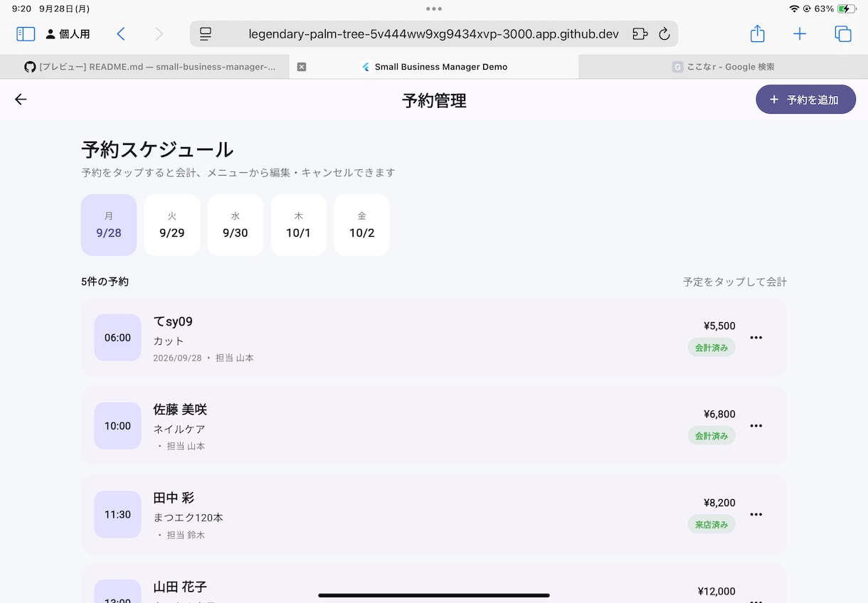Screen dimensions: 868x603
Task: Click the 予約を追加 button
Action: tap(805, 100)
